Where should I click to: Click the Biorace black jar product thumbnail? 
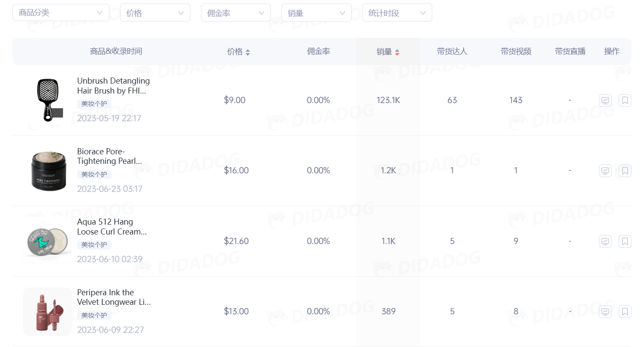click(48, 171)
